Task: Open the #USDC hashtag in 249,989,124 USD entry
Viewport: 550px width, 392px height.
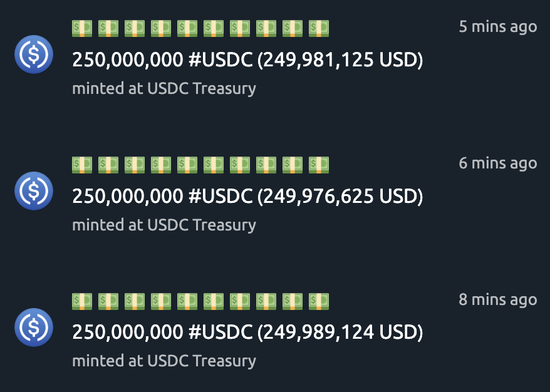Action: [x=221, y=332]
